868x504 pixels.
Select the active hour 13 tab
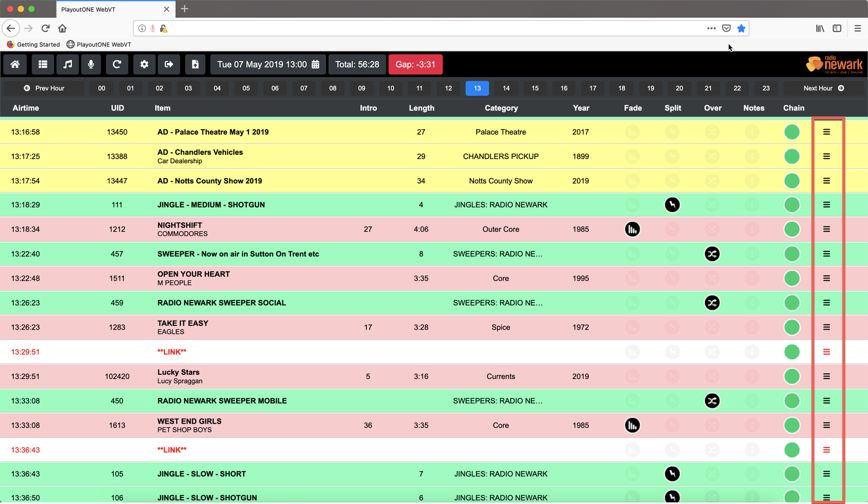[477, 88]
